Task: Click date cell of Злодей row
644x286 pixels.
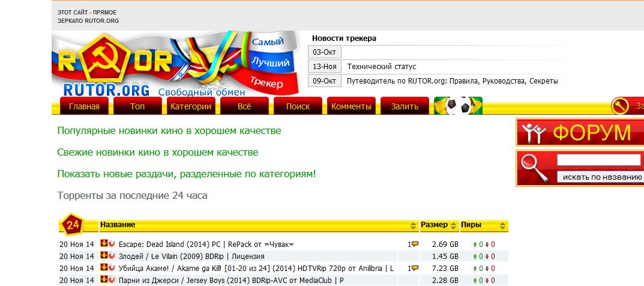Action: pyautogui.click(x=77, y=257)
